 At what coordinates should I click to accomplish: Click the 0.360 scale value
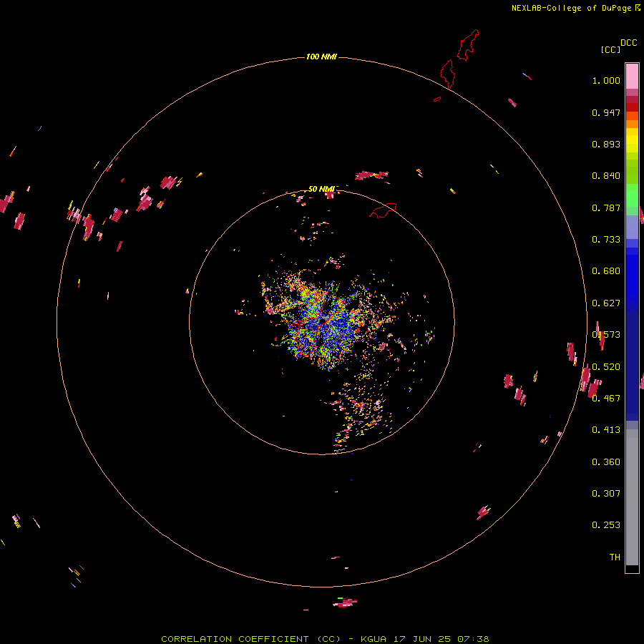[x=606, y=462]
